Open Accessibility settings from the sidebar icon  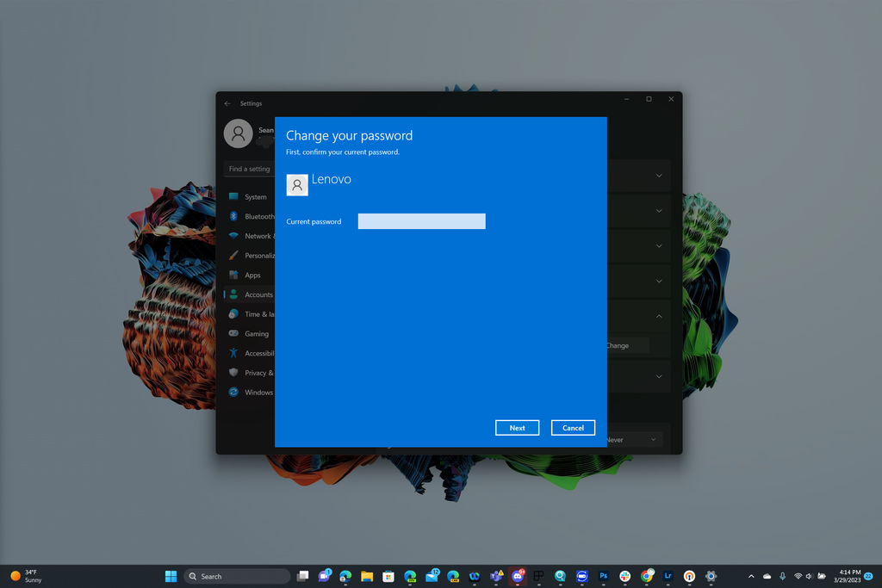click(233, 352)
